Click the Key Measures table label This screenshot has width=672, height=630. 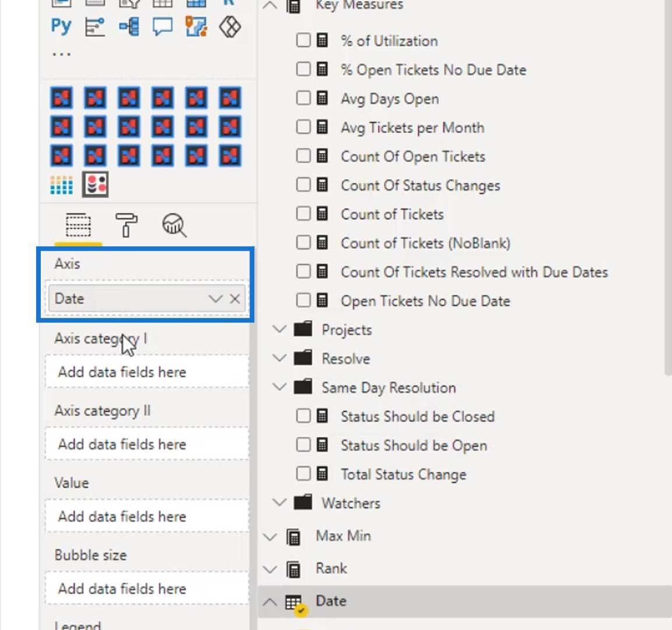pyautogui.click(x=359, y=5)
